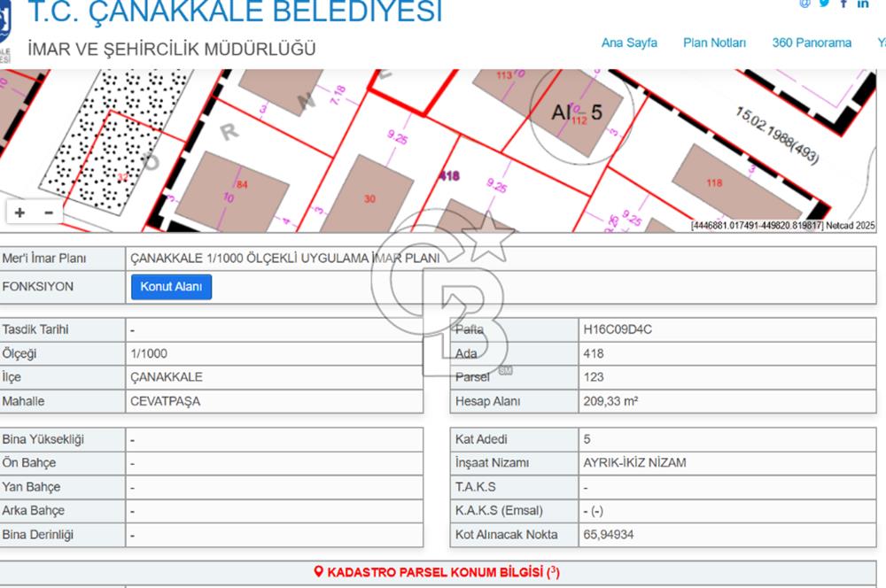Open the Twitter profile icon
886x588 pixels.
tap(824, 4)
